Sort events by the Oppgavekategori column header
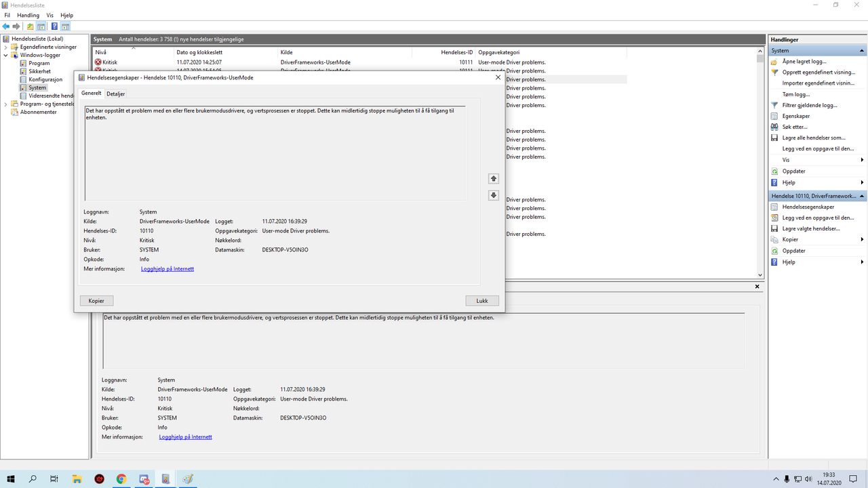868x488 pixels. (551, 52)
